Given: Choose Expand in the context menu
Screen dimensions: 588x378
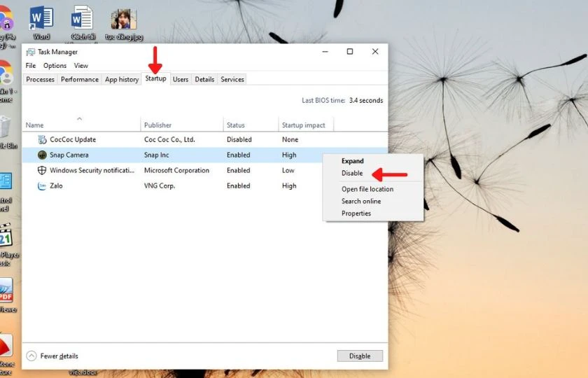Looking at the screenshot, I should (x=353, y=161).
